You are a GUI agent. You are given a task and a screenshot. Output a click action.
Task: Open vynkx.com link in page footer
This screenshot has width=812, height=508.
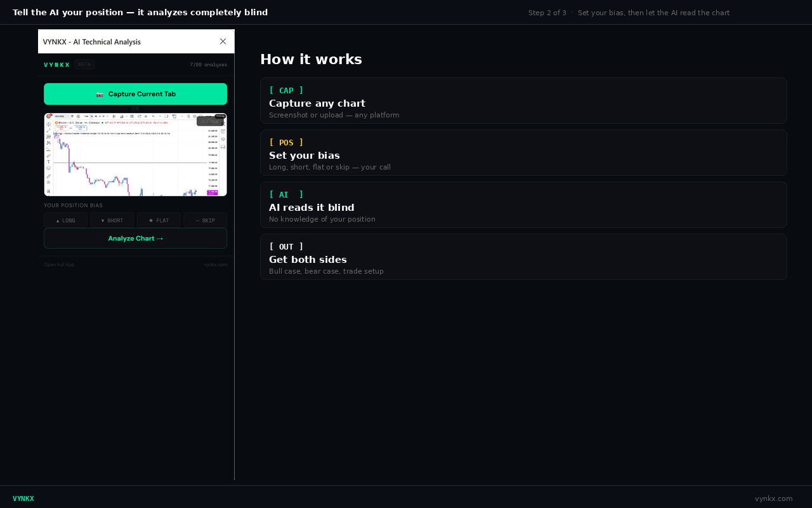click(774, 498)
